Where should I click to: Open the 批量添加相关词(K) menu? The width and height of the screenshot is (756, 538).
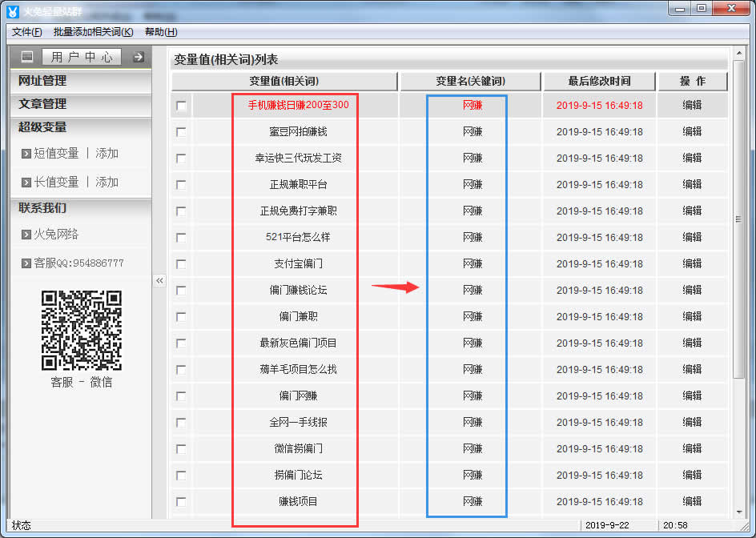pyautogui.click(x=93, y=32)
